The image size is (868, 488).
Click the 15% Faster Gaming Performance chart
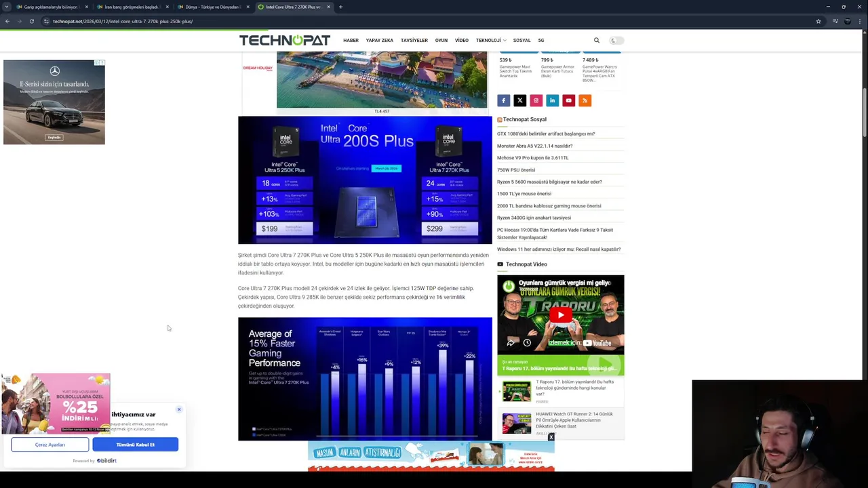click(365, 379)
